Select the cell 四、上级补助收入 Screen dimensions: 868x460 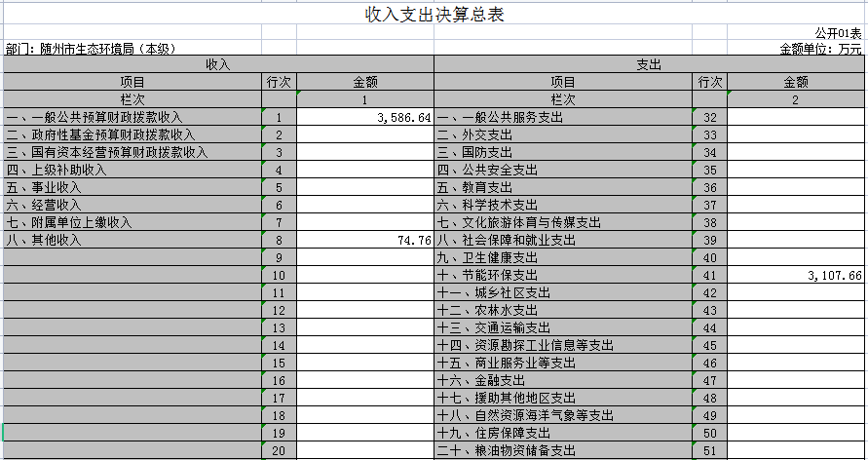coord(132,170)
